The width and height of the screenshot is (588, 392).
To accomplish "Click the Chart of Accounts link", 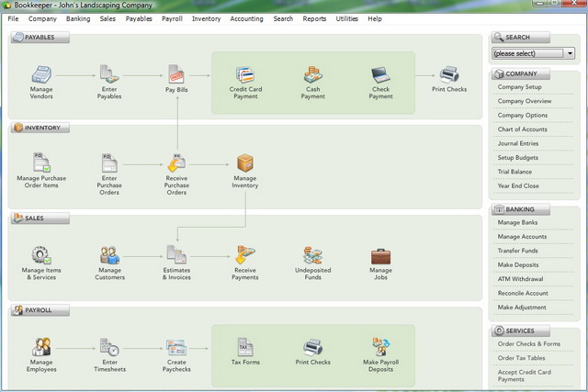I will pyautogui.click(x=524, y=129).
